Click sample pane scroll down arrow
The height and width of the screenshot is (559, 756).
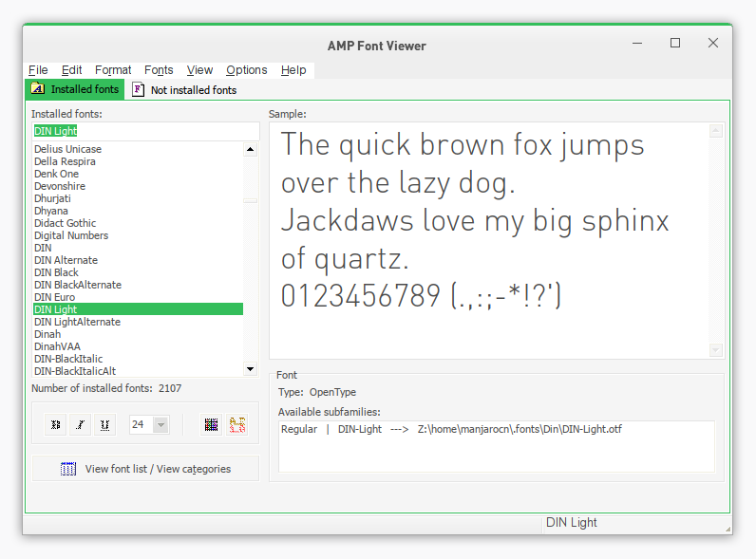[x=716, y=350]
